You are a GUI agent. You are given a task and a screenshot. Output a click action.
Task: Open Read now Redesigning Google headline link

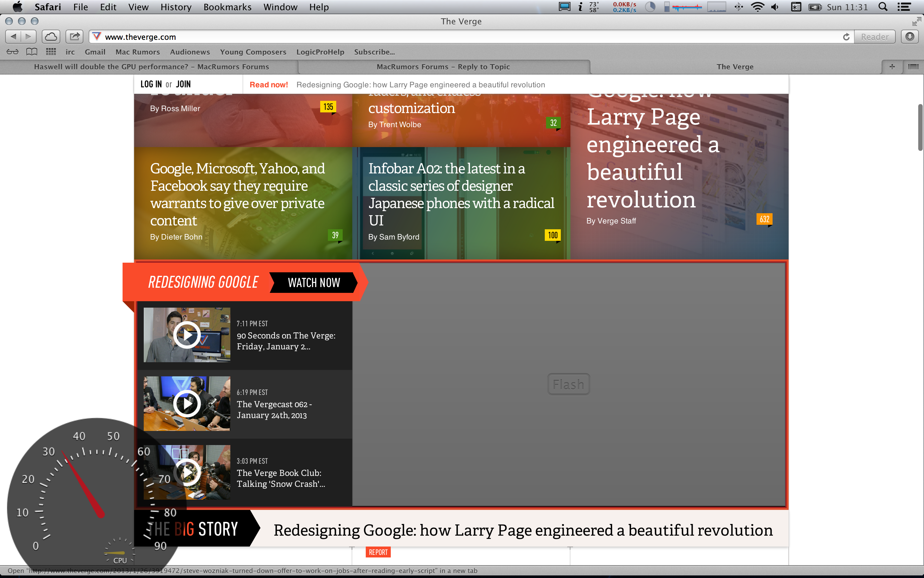tap(420, 85)
